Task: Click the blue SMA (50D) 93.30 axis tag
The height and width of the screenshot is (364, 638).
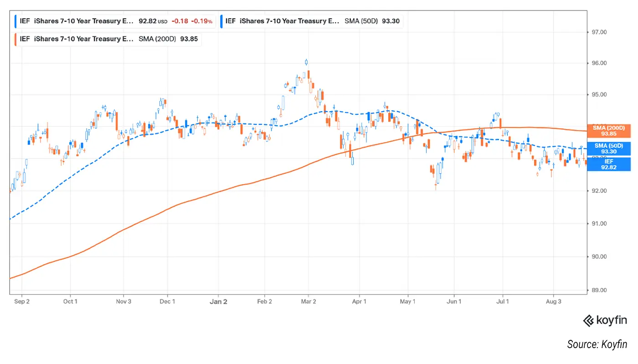Action: (609, 149)
